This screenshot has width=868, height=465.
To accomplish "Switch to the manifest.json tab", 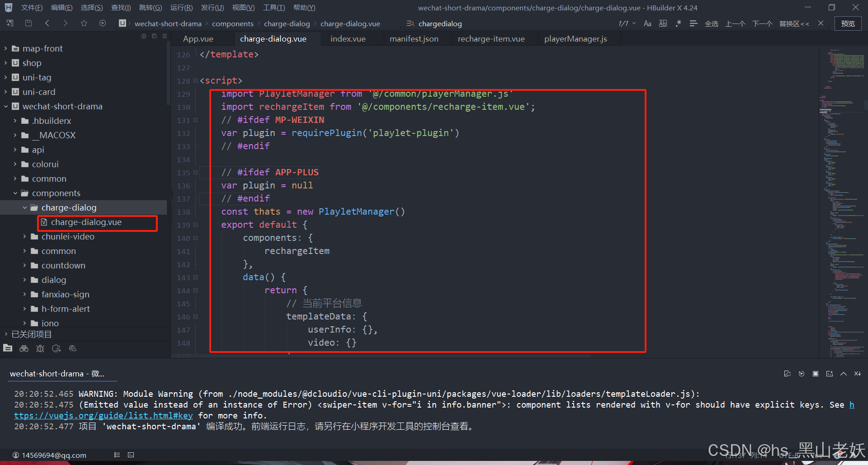I will point(414,39).
